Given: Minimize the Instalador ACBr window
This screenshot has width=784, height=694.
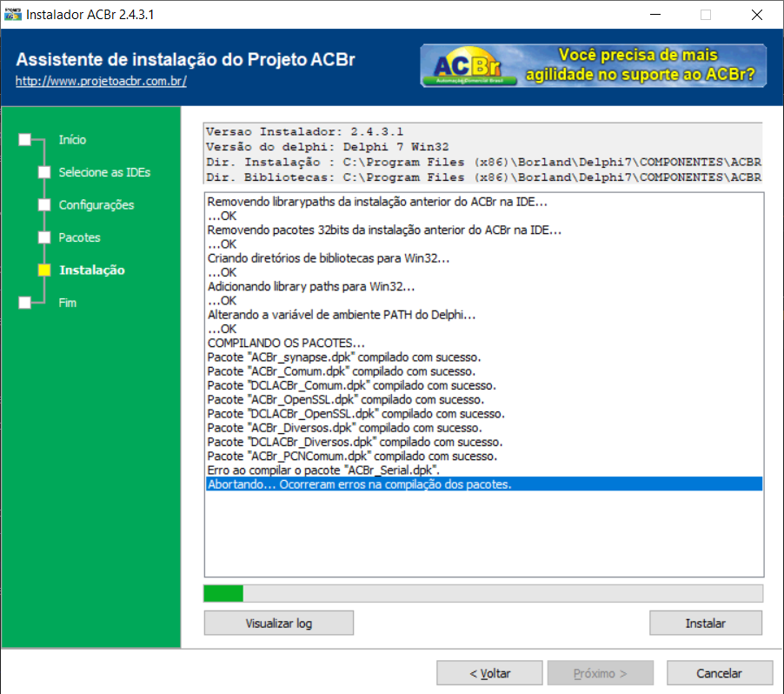Looking at the screenshot, I should [x=655, y=15].
